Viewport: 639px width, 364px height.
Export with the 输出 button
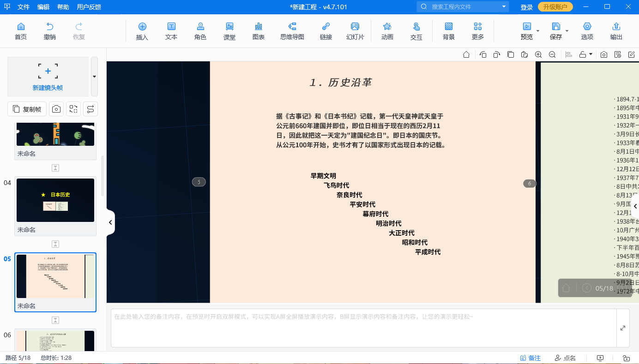click(x=616, y=31)
